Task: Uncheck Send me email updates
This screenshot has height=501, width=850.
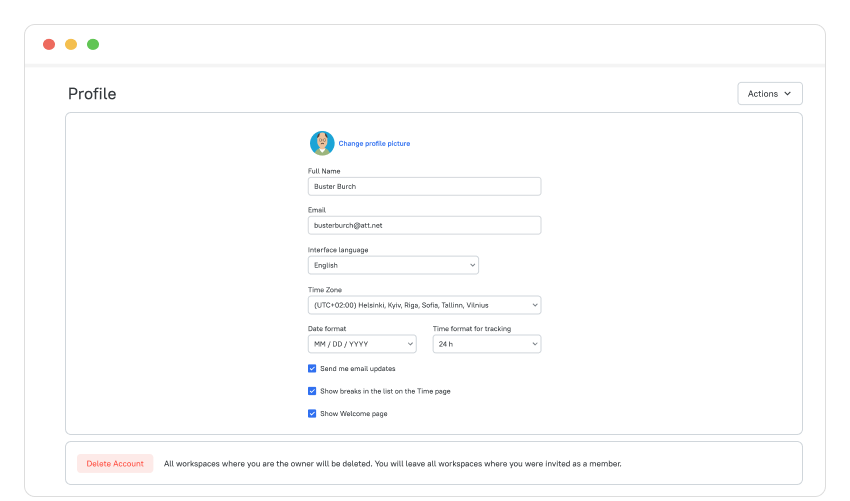Action: tap(312, 369)
